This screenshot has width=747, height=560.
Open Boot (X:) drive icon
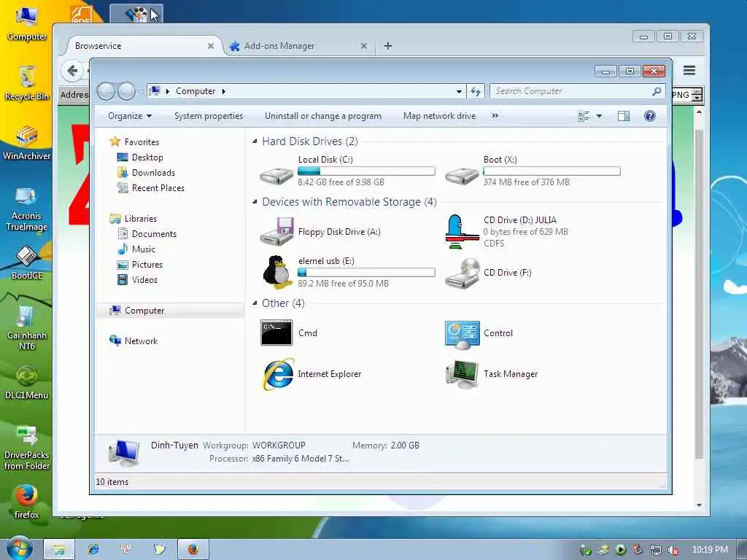pyautogui.click(x=462, y=175)
